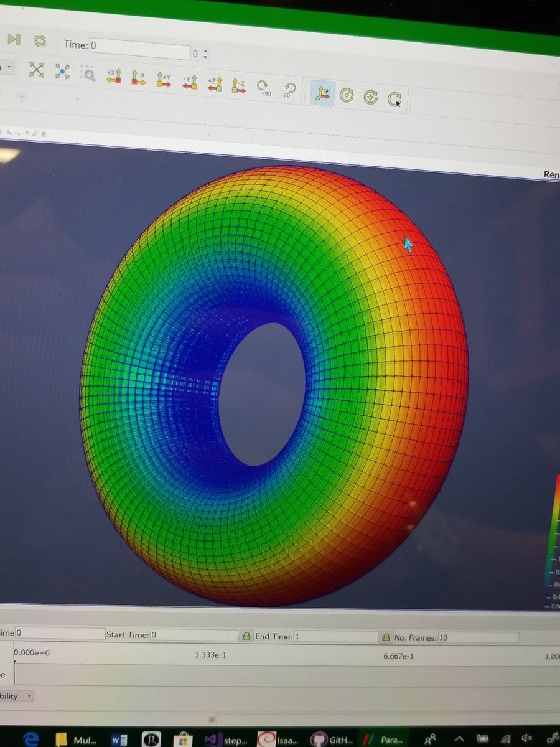
Task: Click the Show Center icon
Action: [347, 95]
